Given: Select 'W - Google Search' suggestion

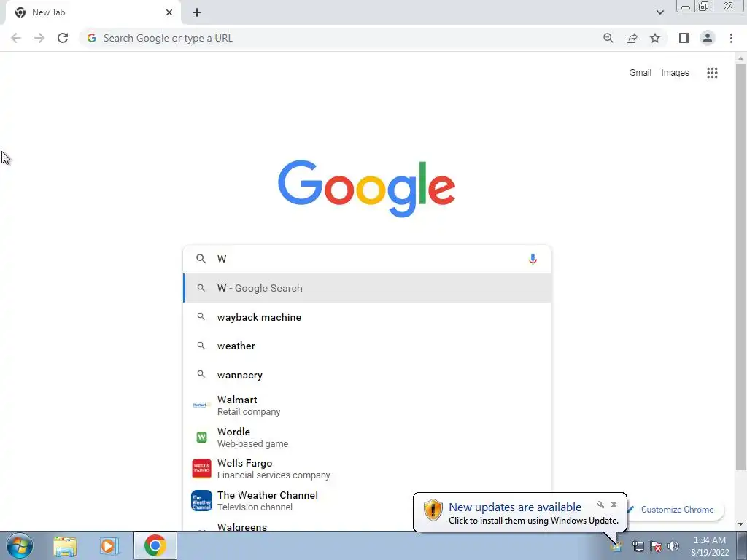Looking at the screenshot, I should click(368, 288).
